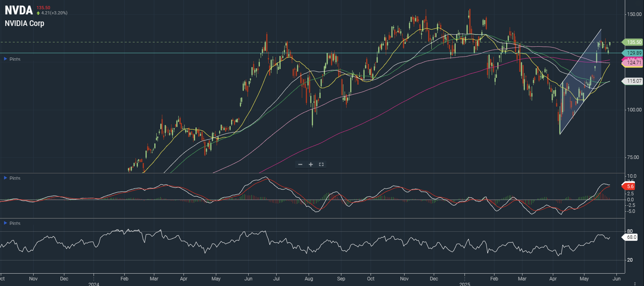
Task: Click the 100.00 price axis label
Action: [x=634, y=109]
